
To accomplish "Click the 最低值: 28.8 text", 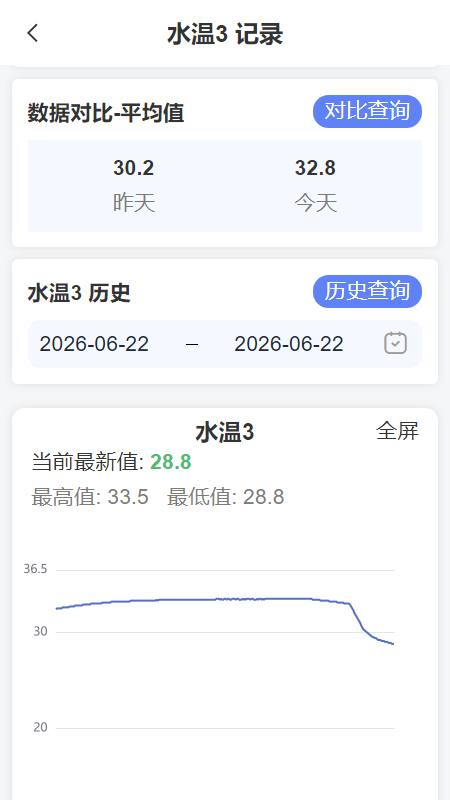I will click(x=226, y=497).
